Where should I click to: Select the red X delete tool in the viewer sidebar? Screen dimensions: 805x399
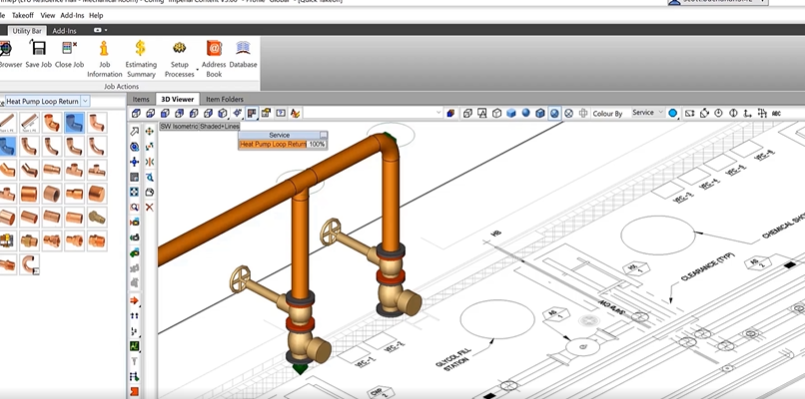[149, 207]
